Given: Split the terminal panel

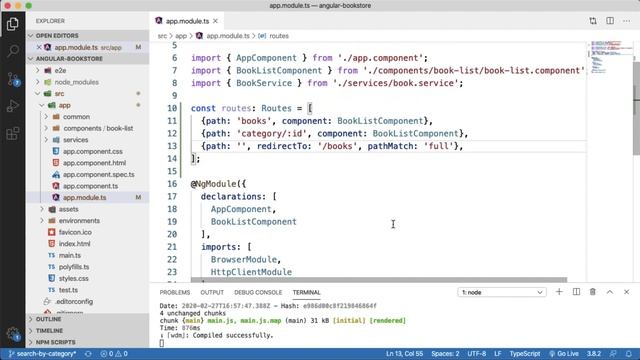Looking at the screenshot, I should [576, 292].
